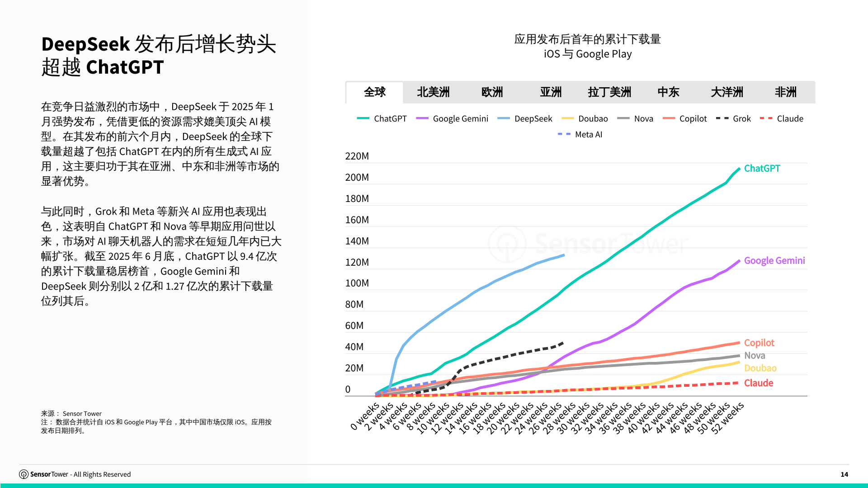Select the 全球 region tab
Image resolution: width=868 pixels, height=488 pixels.
(x=374, y=92)
